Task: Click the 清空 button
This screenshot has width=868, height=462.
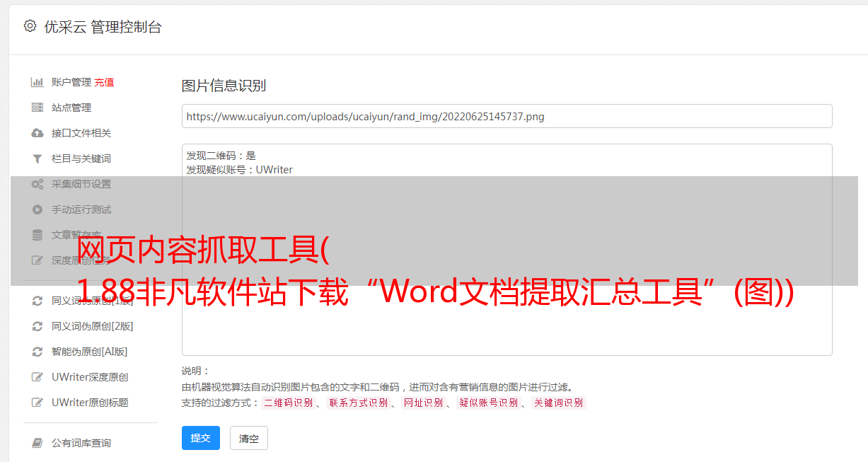Action: pos(249,438)
